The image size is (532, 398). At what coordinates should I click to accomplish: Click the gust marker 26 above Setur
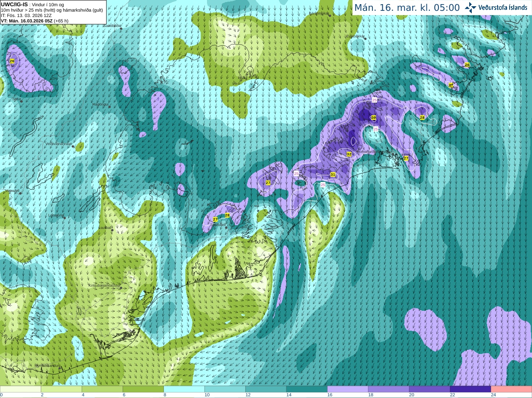(x=12, y=61)
